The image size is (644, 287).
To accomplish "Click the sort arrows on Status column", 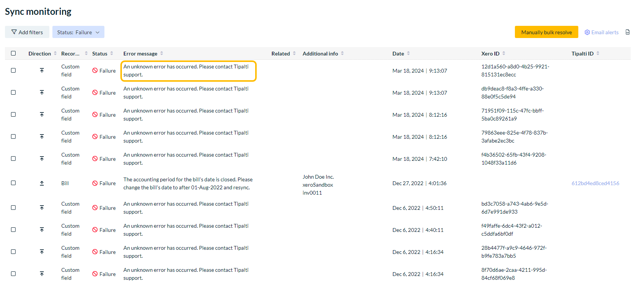I will pyautogui.click(x=112, y=54).
